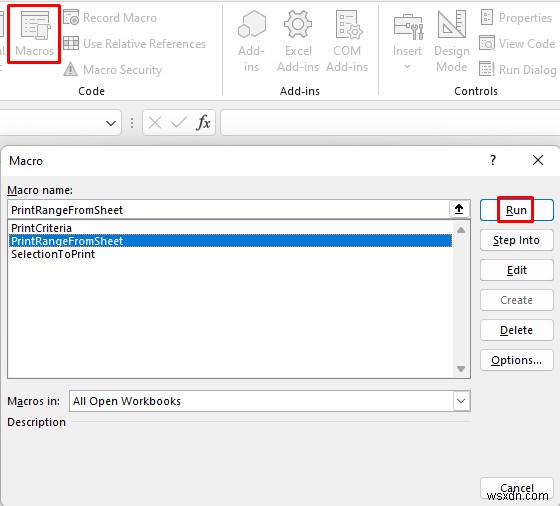This screenshot has width=560, height=506.
Task: Click the macro list scroll up arrow
Action: tap(461, 230)
